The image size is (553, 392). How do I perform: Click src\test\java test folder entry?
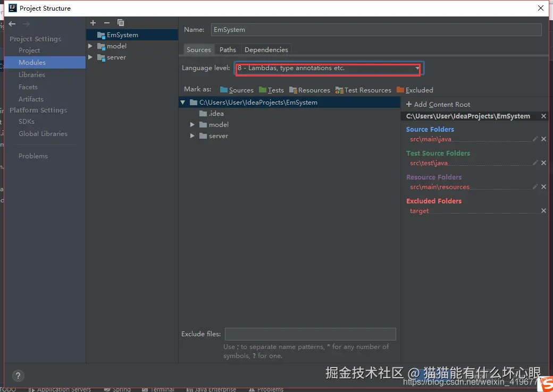(429, 163)
